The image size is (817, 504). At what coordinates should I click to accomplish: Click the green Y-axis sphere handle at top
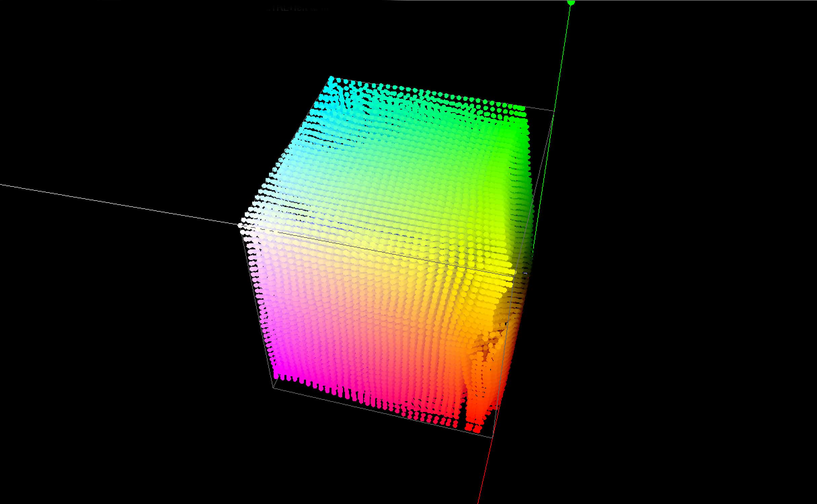[571, 2]
